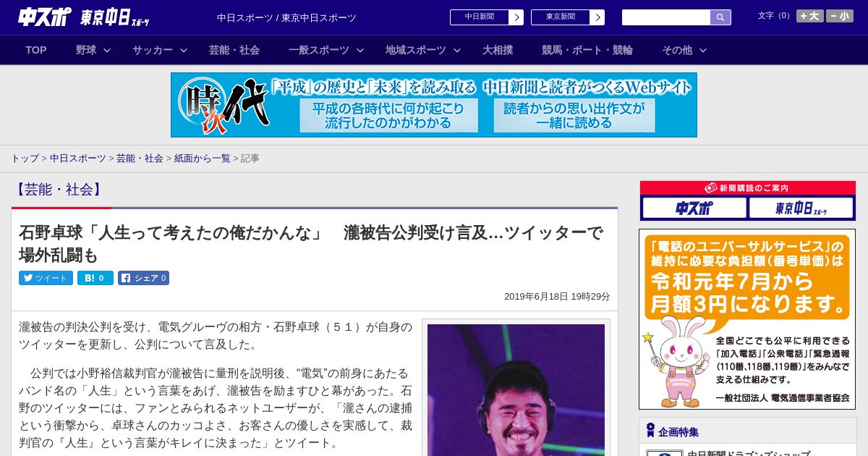Open 東京中日スポーツ subscription button in sidebar
The height and width of the screenshot is (456, 868).
coord(801,208)
